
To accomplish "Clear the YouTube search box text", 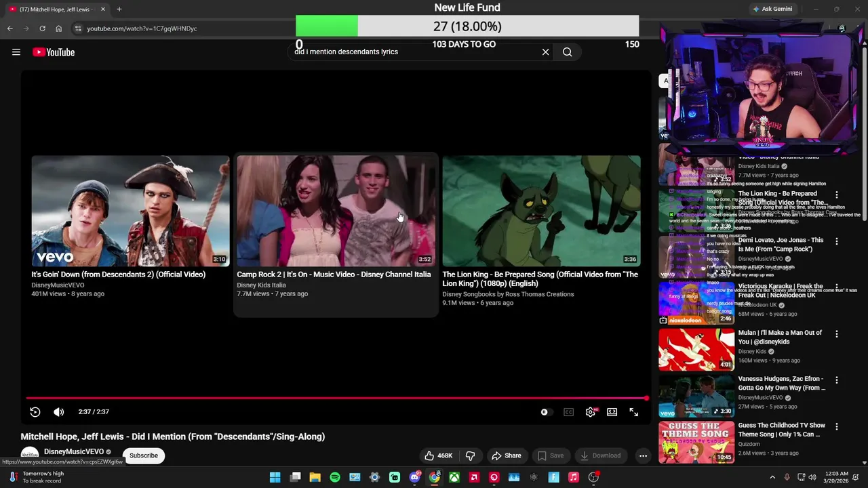I will (545, 52).
